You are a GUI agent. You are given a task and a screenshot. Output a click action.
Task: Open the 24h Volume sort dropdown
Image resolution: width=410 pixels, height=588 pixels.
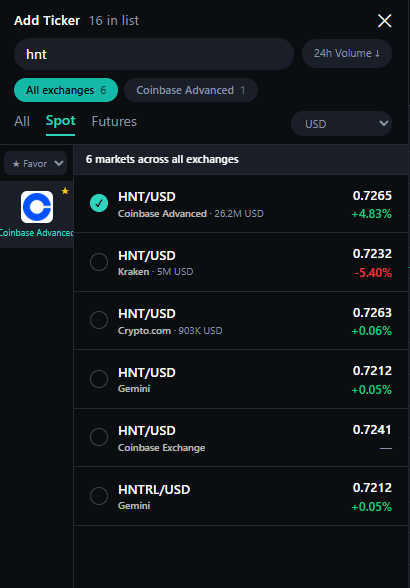pos(347,54)
